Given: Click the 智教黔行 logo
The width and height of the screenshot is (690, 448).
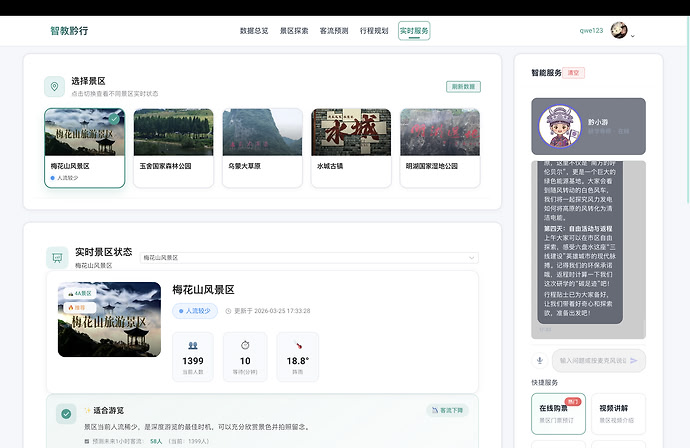Looking at the screenshot, I should 69,31.
